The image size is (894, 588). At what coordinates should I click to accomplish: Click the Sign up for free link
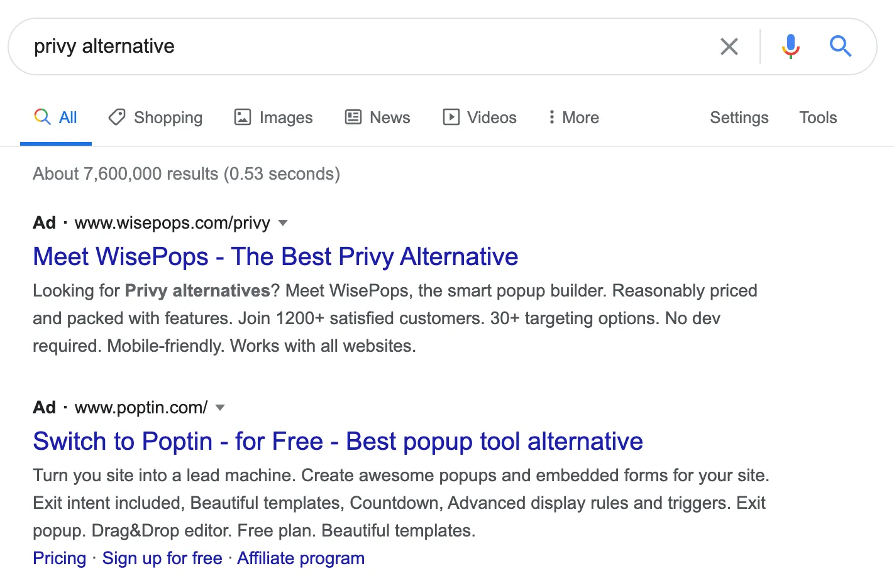(x=162, y=558)
